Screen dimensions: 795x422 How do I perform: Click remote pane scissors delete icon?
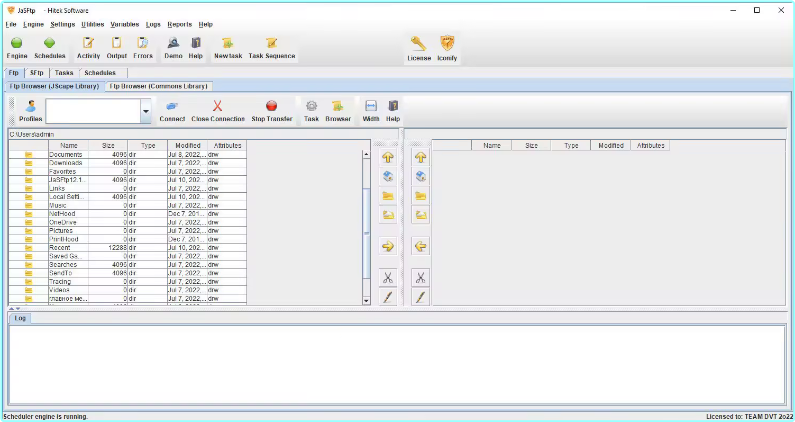(x=420, y=277)
